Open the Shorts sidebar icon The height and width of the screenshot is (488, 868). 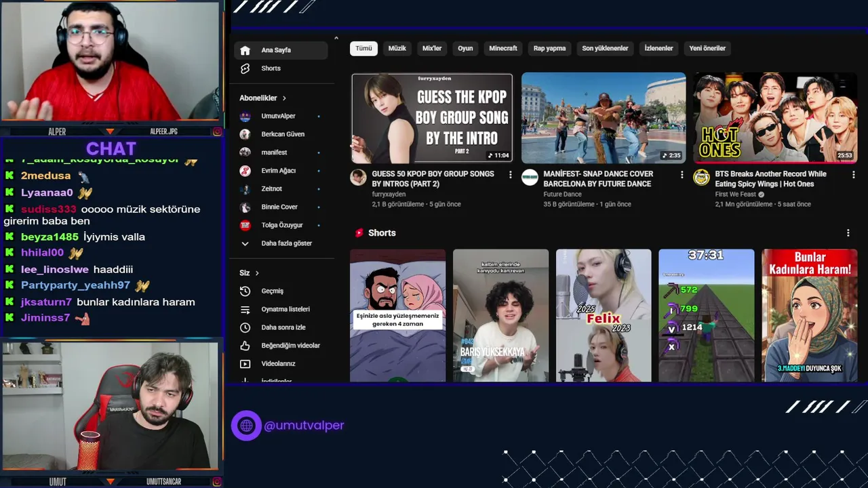[245, 68]
